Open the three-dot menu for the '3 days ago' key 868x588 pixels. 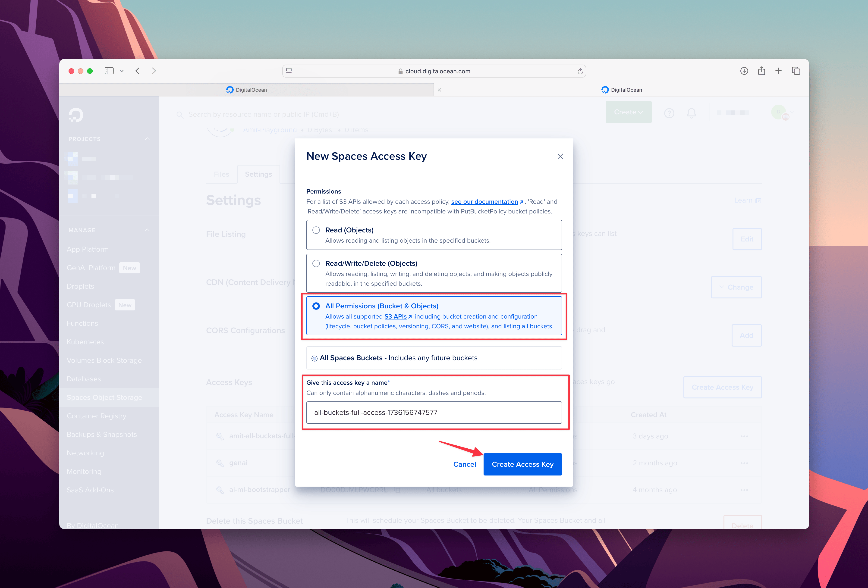point(744,436)
